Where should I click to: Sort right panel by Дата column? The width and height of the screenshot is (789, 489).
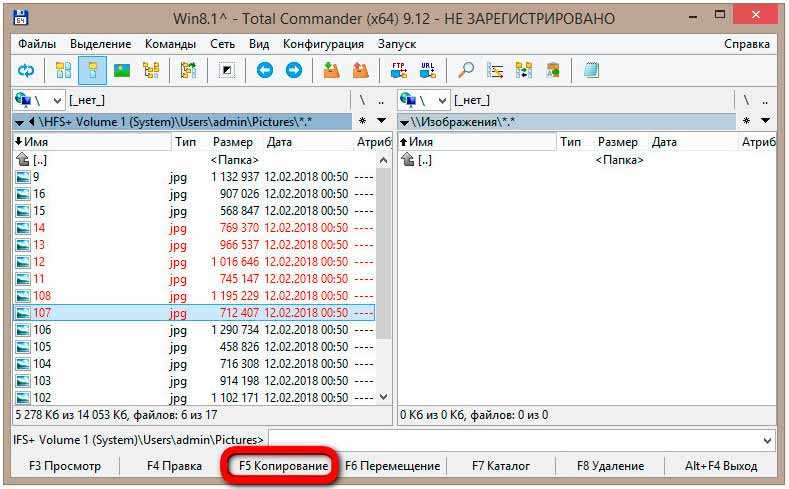(x=693, y=142)
